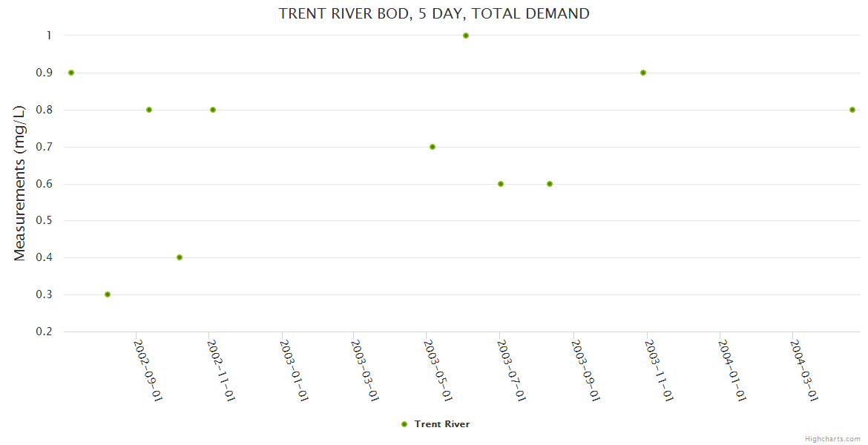Click the 0.6 point nearest 2003-07-01
Screen dimensions: 868x445
(x=501, y=184)
